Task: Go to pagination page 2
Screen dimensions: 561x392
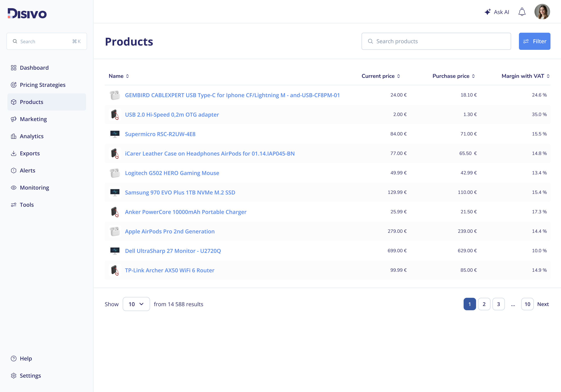Action: tap(484, 304)
